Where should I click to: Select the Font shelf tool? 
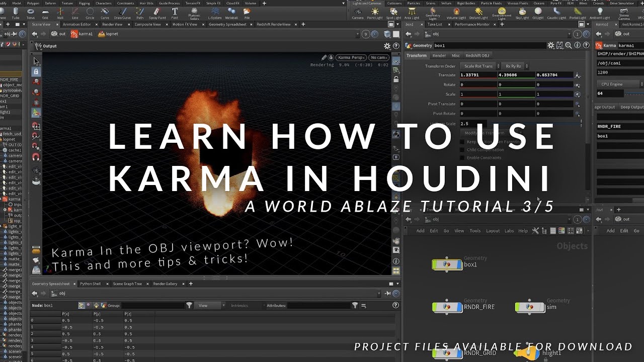pos(175,13)
